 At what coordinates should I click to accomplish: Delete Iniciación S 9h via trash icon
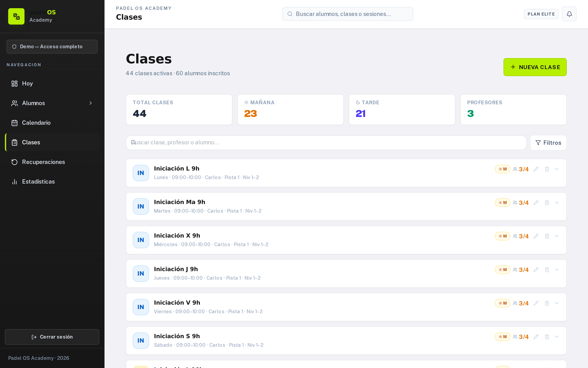click(547, 337)
